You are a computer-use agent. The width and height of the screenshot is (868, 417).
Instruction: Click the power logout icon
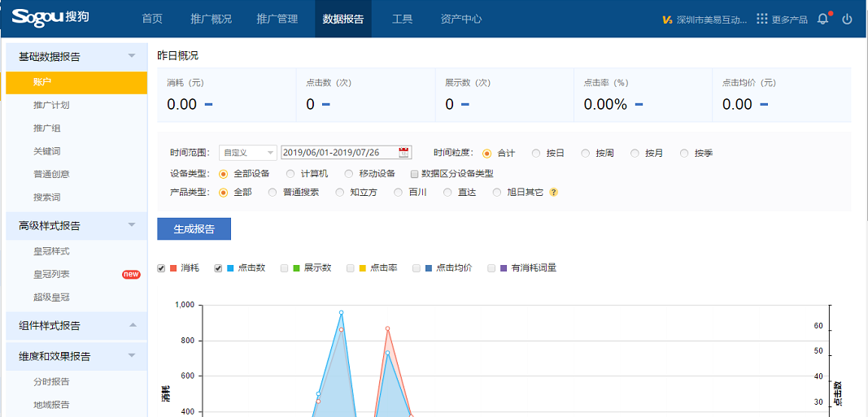pyautogui.click(x=847, y=19)
